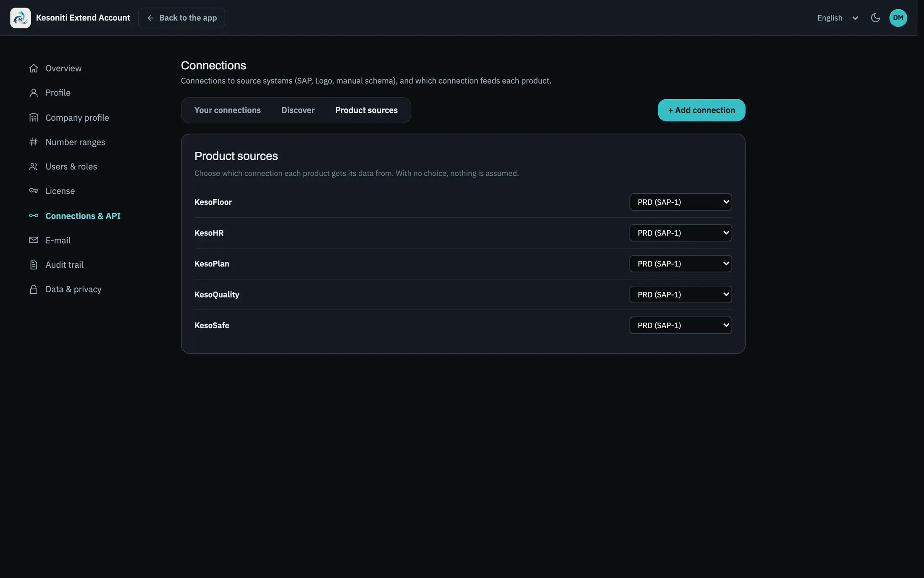Click the KesoFloor product label
Viewport: 924px width, 578px height.
tap(213, 202)
